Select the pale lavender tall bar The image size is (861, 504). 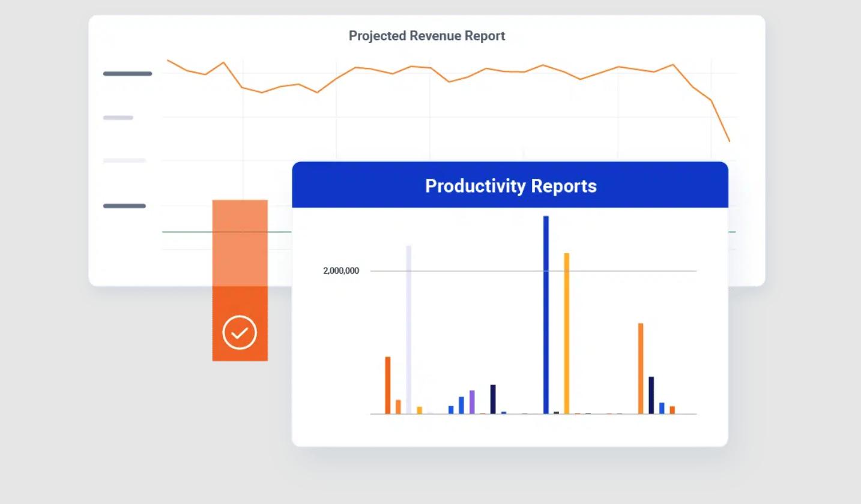(409, 330)
